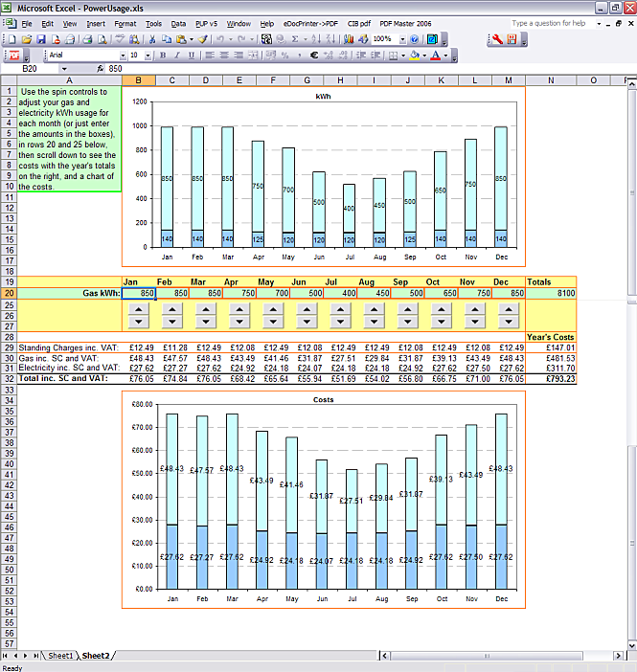Screen dimensions: 637x672
Task: Click the red wrench tool icon
Action: [x=497, y=39]
